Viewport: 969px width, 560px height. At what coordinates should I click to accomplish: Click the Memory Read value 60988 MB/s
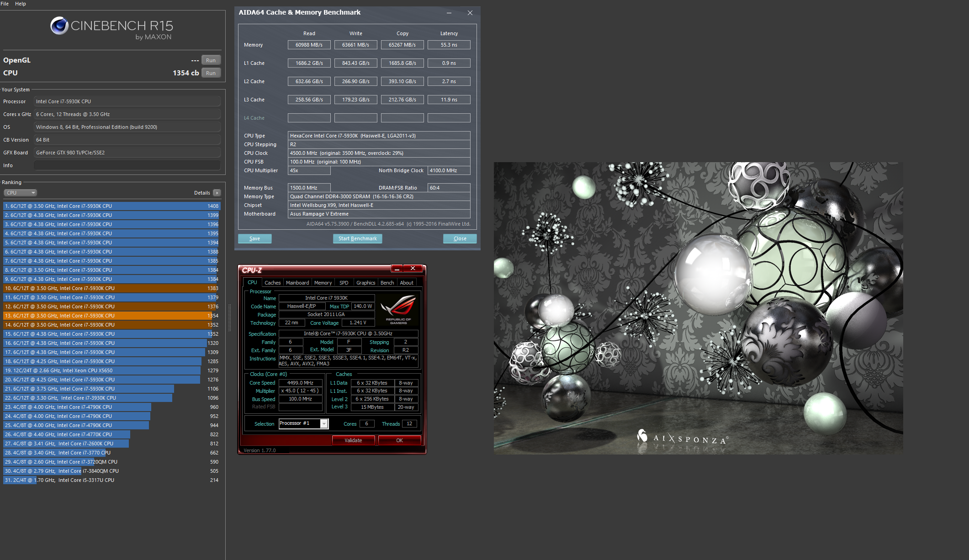[309, 45]
